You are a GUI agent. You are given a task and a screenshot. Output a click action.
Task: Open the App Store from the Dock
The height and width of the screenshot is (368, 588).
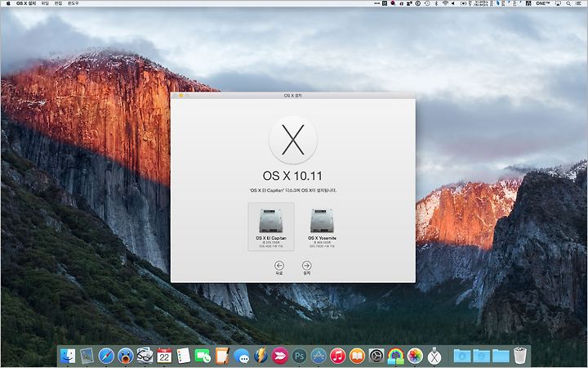click(x=318, y=356)
